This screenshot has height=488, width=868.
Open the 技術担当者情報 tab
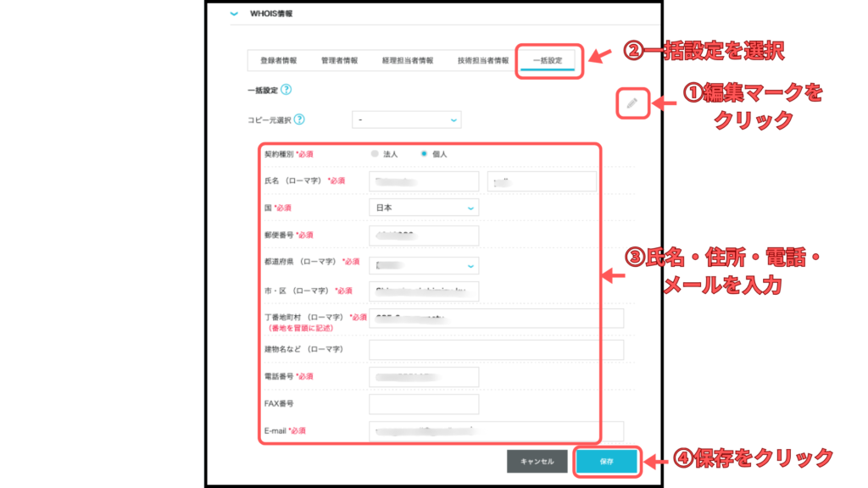[x=483, y=61]
